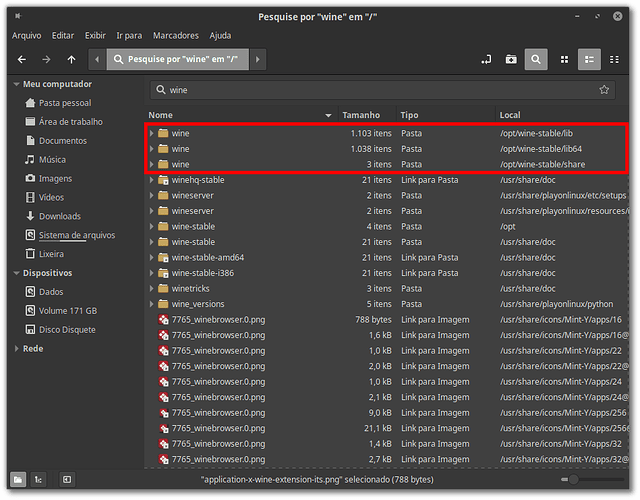Open the Marcadores menu
Viewport: 640px width, 500px height.
click(176, 35)
